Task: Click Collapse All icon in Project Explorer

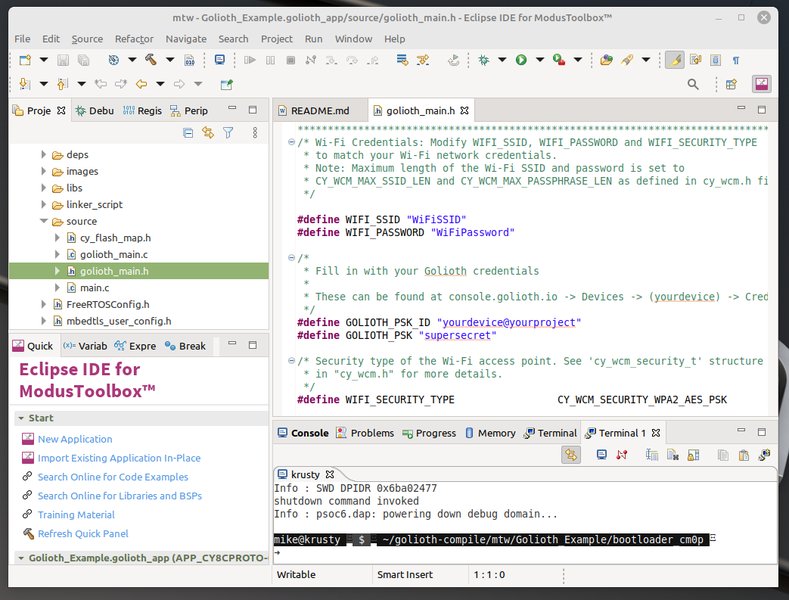Action: [x=188, y=133]
